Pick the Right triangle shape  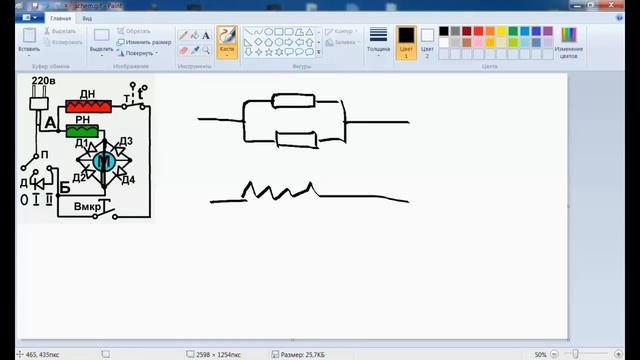(x=248, y=42)
